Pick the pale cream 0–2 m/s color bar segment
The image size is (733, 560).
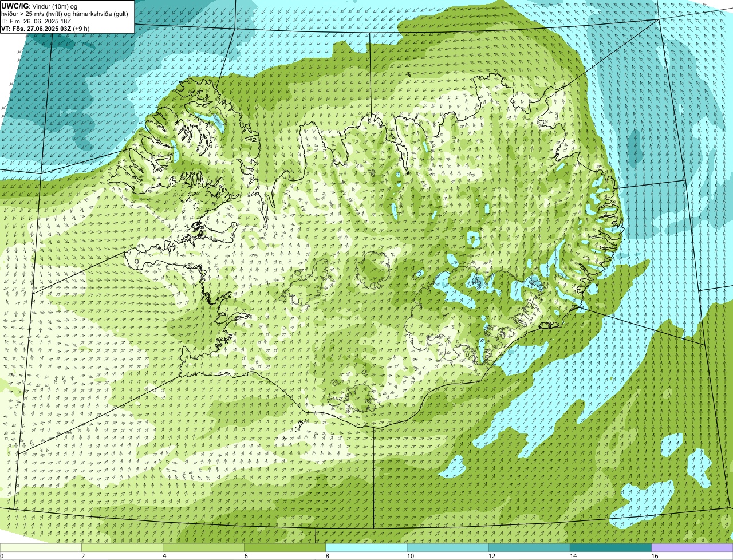pos(41,548)
